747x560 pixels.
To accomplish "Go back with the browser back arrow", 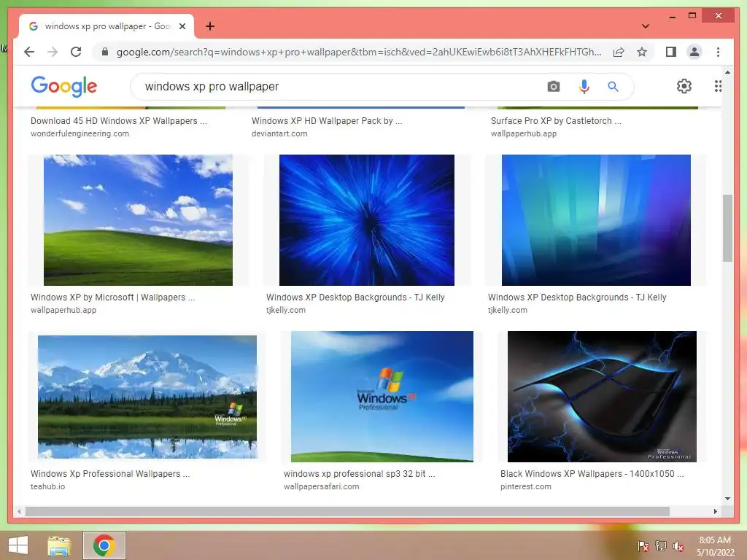I will (x=29, y=52).
